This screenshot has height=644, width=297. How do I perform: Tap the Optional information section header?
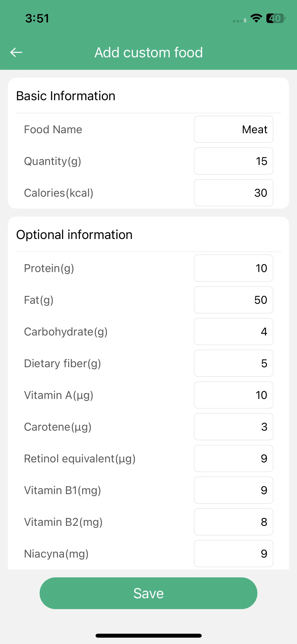(74, 234)
